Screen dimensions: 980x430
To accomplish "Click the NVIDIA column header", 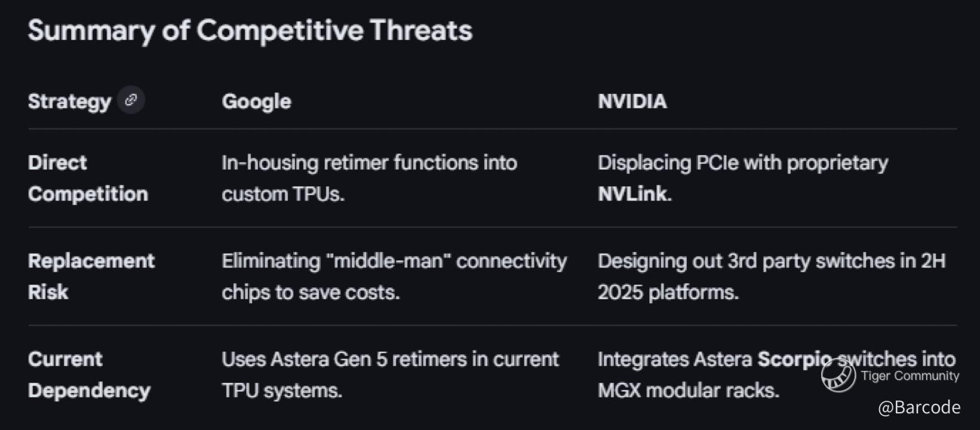I will [632, 102].
